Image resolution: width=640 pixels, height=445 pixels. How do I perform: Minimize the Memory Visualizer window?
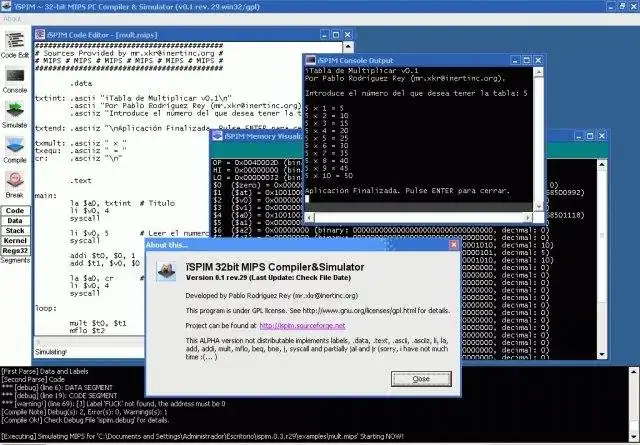click(578, 136)
